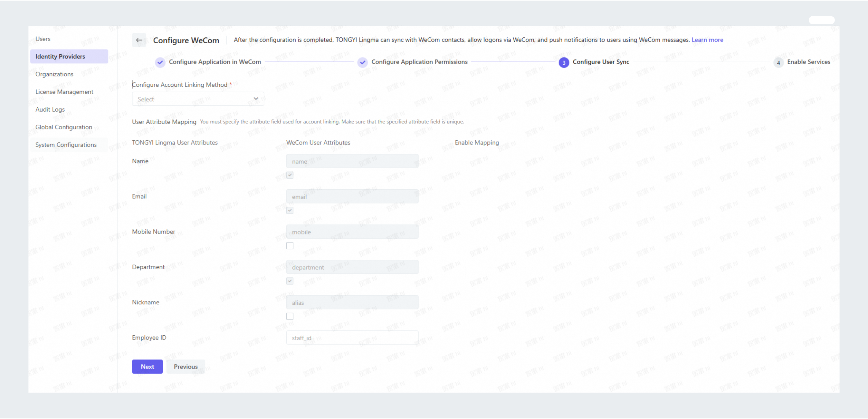Click the Previous button
Image resolution: width=868 pixels, height=419 pixels.
pos(186,367)
